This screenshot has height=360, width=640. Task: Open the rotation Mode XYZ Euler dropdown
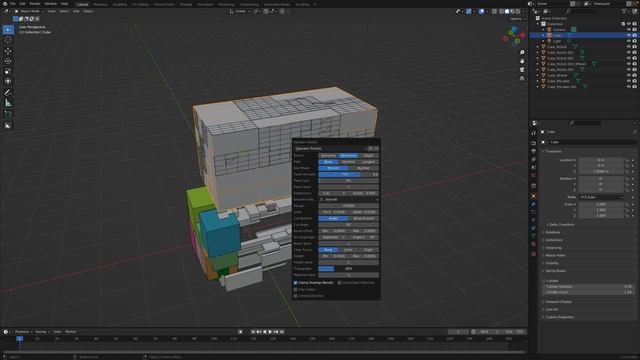point(601,197)
